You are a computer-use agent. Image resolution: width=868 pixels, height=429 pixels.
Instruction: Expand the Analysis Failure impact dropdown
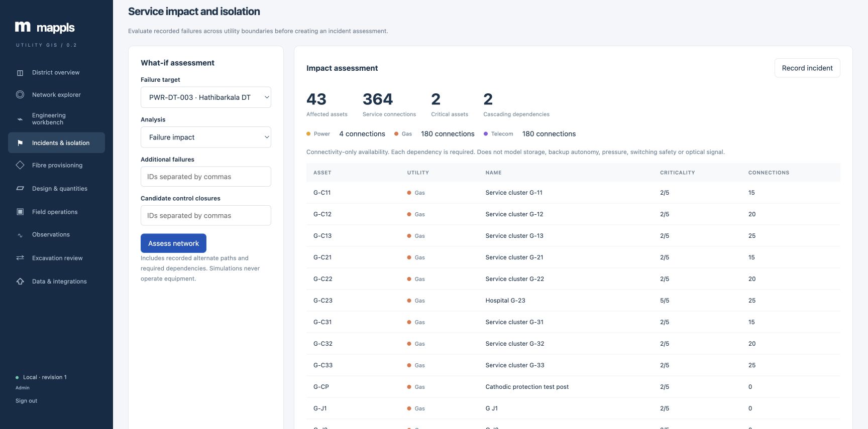pyautogui.click(x=206, y=137)
